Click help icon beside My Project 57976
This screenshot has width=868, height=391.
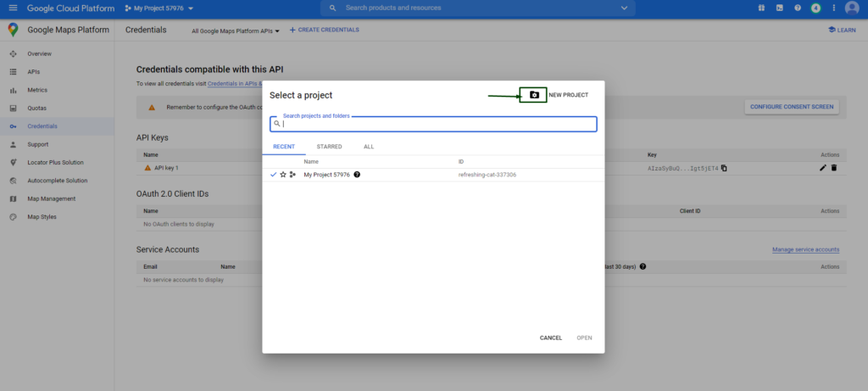[357, 174]
